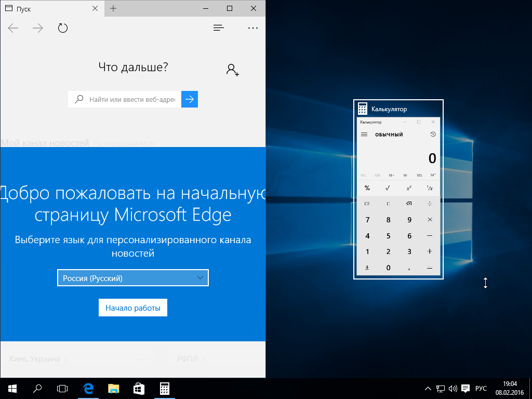Click the Начало работы button

[x=132, y=308]
